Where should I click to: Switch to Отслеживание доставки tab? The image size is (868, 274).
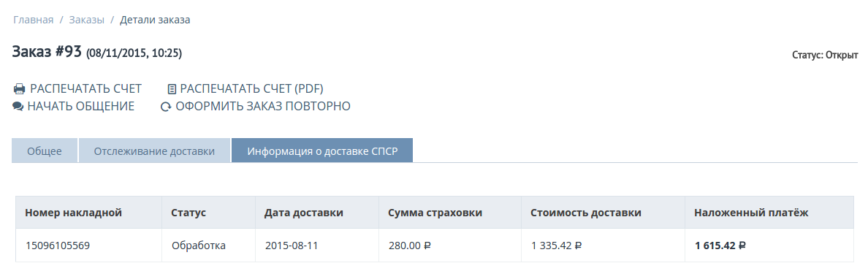(154, 151)
